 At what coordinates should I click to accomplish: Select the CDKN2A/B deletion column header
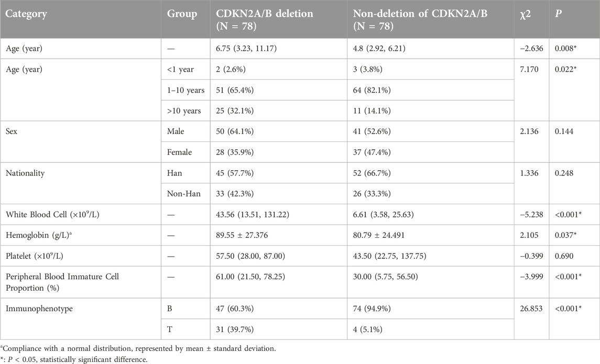coord(257,20)
